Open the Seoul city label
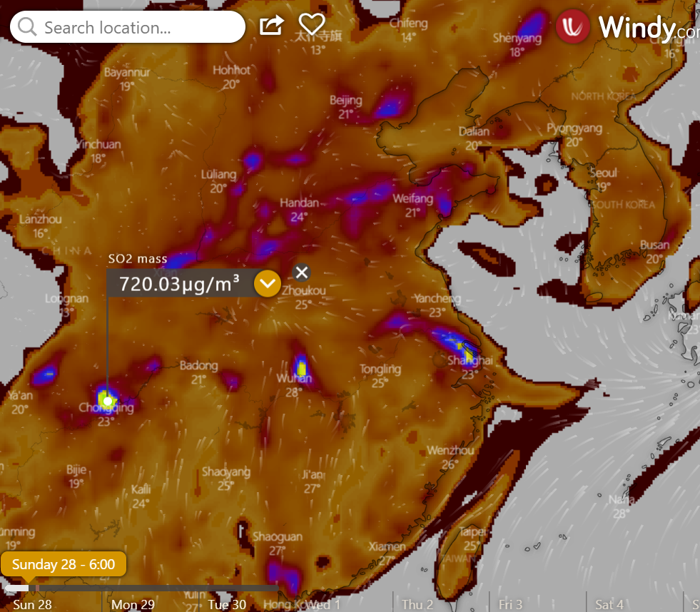 point(604,173)
